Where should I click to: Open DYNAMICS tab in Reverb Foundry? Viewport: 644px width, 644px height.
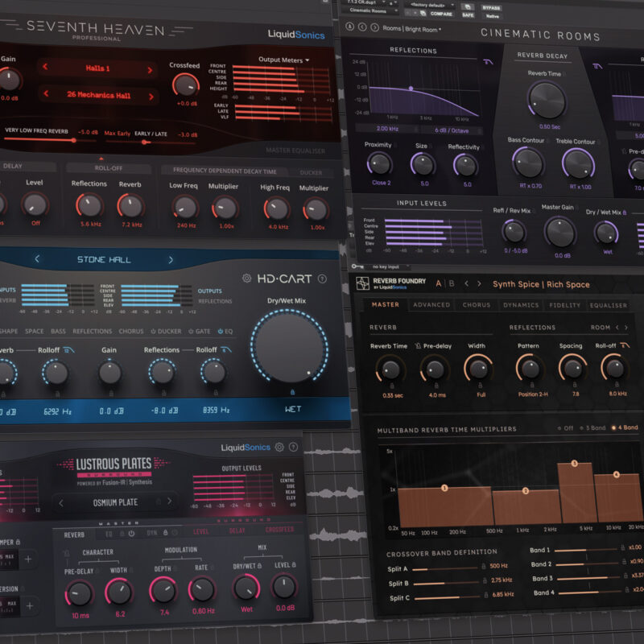521,305
